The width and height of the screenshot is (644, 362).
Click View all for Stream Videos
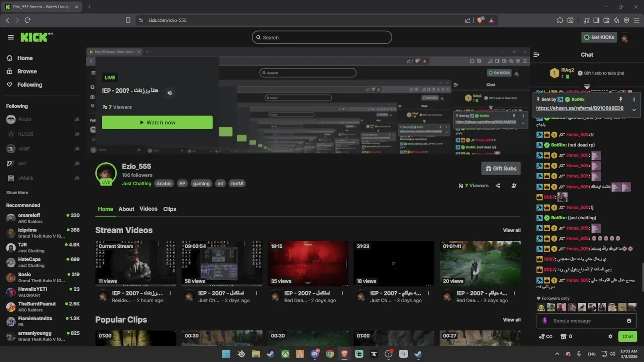pos(512,230)
